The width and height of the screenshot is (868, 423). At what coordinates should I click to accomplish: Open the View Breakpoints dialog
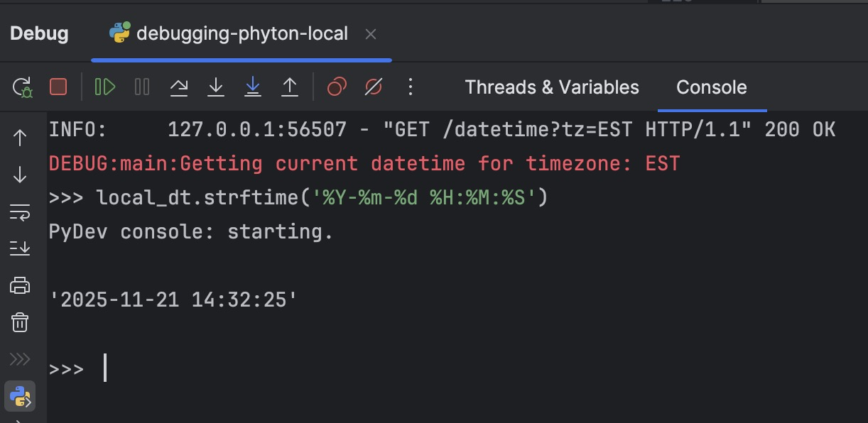click(337, 87)
